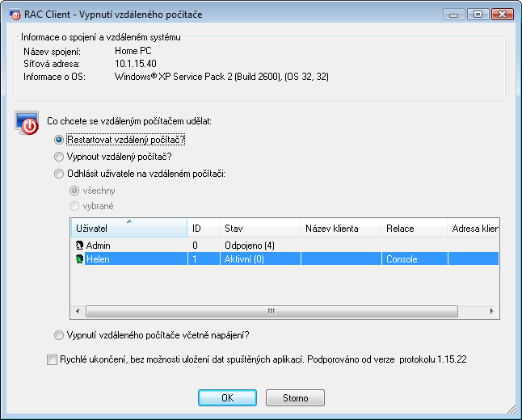Sort by the Uživatel column header
This screenshot has height=420, width=522.
pyautogui.click(x=129, y=228)
